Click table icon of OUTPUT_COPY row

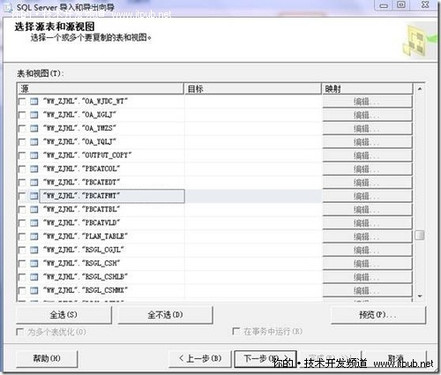click(x=34, y=155)
